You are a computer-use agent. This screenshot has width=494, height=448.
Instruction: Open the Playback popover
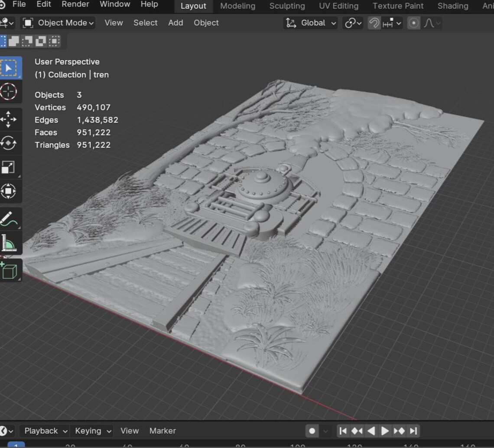45,431
